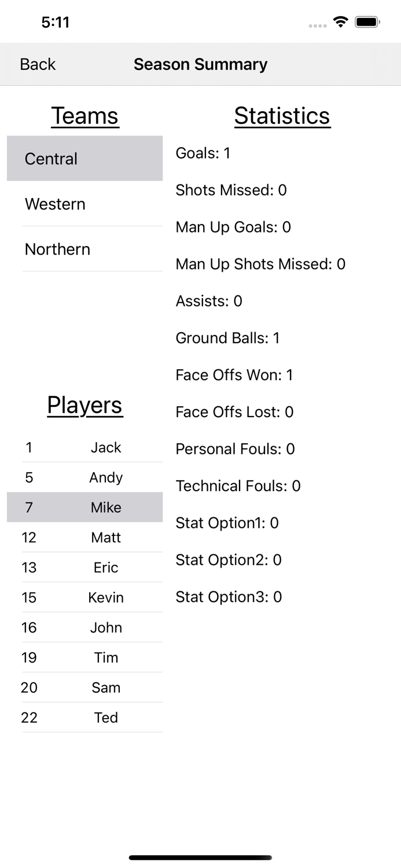
Task: Select player John number 16
Action: pos(91,628)
